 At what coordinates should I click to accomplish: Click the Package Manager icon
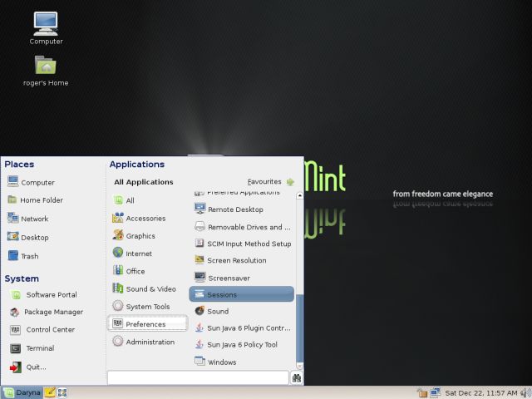(x=14, y=312)
